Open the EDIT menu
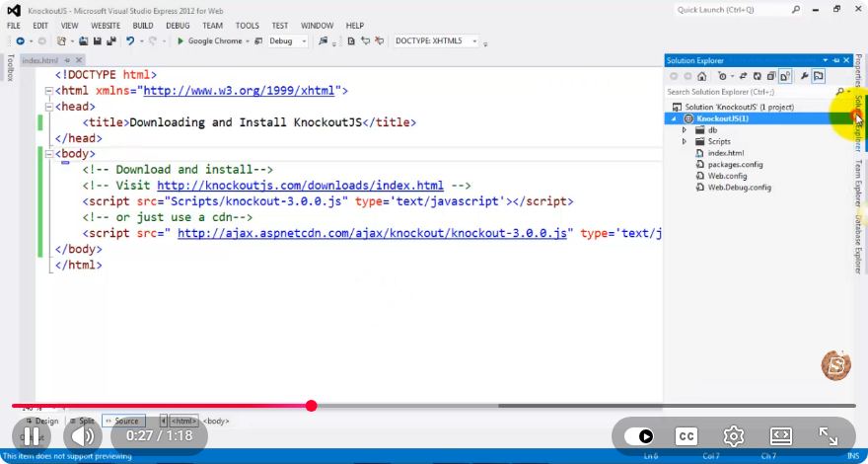 coord(40,26)
